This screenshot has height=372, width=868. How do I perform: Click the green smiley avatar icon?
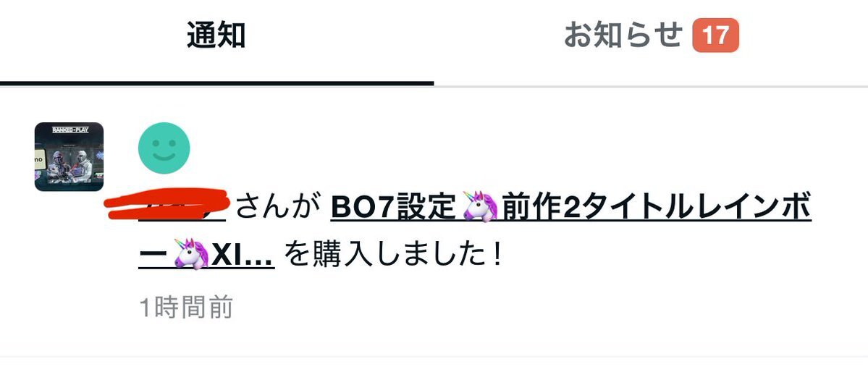(164, 148)
